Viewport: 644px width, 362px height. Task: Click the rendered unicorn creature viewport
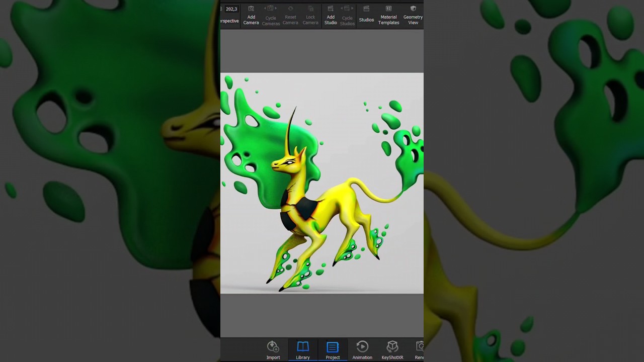pos(322,183)
